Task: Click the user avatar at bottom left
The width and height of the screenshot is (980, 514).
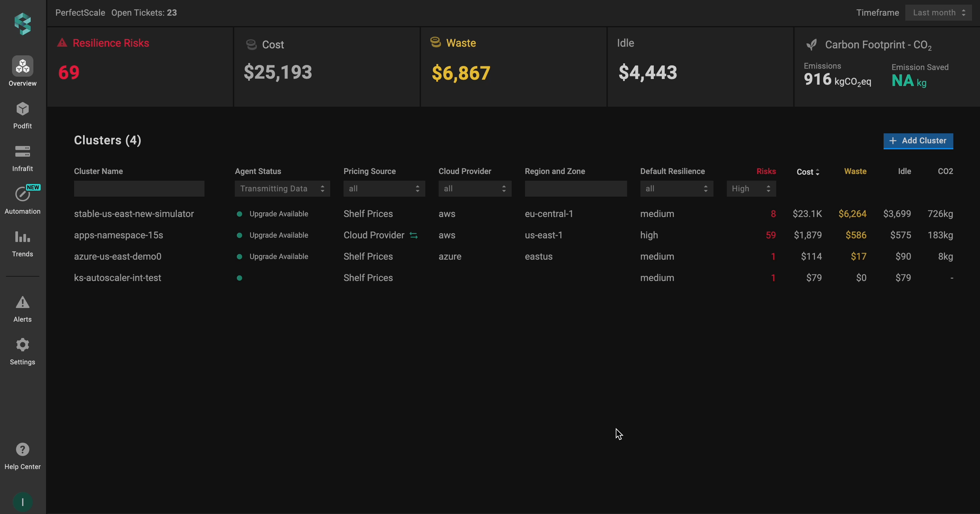Action: point(22,502)
